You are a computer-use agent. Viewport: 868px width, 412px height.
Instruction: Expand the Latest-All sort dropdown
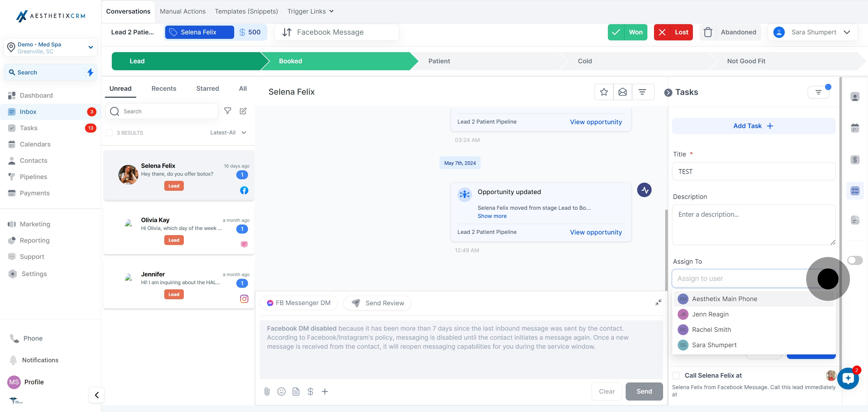pos(228,133)
